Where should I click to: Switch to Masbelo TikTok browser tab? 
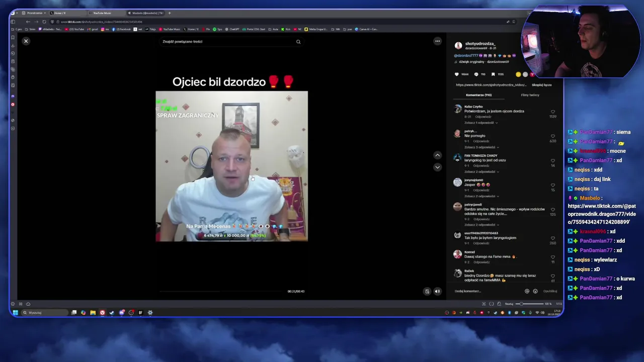145,13
